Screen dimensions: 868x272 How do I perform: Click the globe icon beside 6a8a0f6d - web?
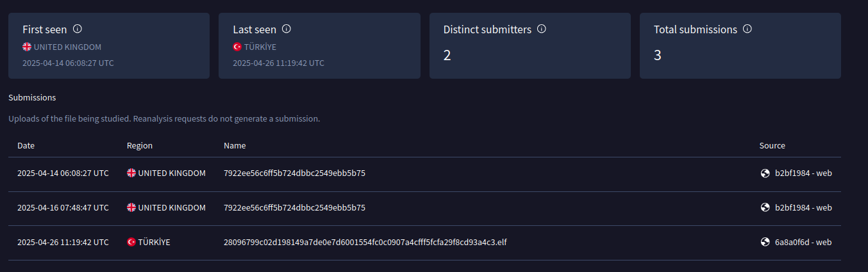[x=765, y=242]
